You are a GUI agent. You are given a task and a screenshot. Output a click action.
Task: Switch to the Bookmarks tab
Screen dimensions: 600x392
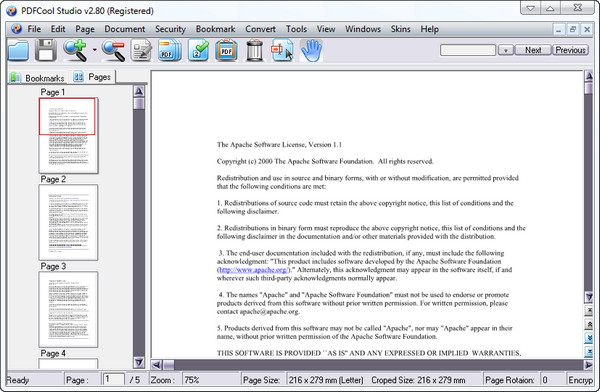tap(38, 78)
